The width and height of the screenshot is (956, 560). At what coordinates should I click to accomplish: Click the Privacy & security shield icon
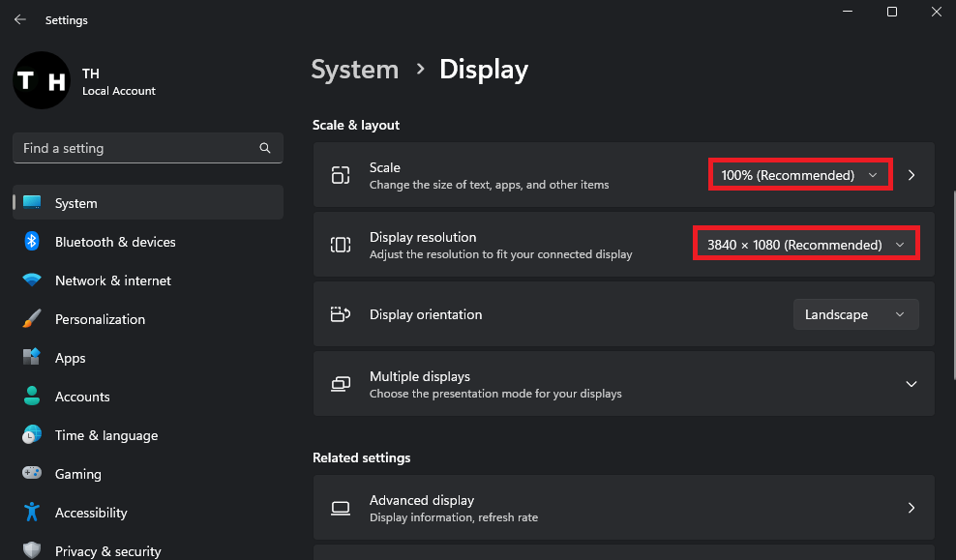32,550
